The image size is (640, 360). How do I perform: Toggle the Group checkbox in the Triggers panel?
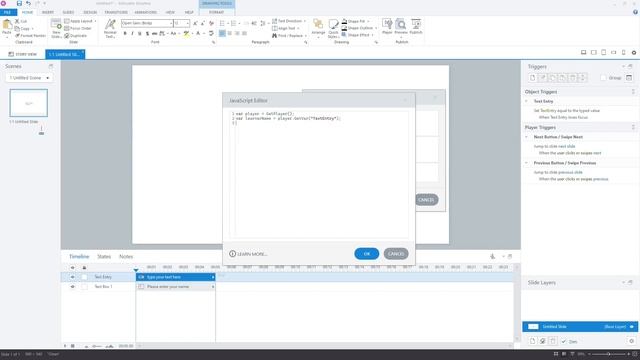click(603, 78)
